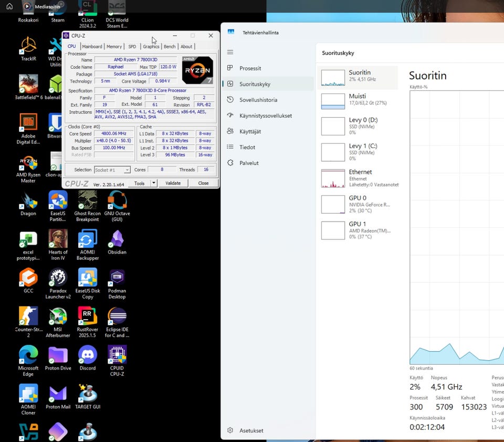Open the Dragon desktop shortcut
The height and width of the screenshot is (442, 504).
pyautogui.click(x=28, y=203)
